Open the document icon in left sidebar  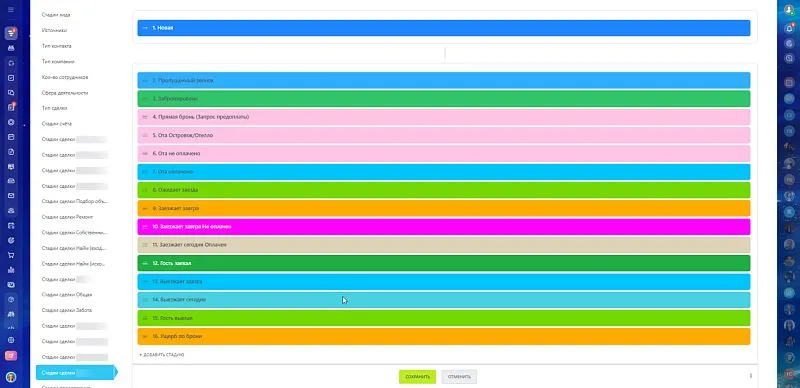tap(11, 152)
